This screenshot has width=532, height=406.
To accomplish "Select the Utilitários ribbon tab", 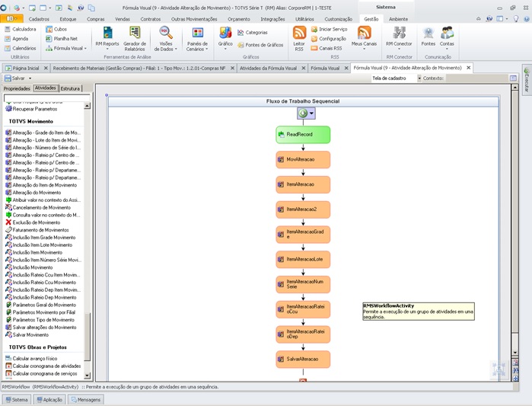I will [304, 18].
